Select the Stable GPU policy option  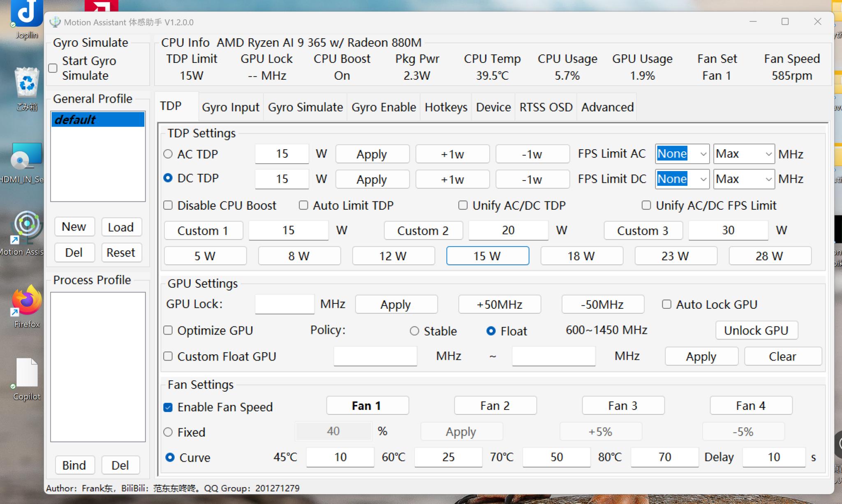click(414, 331)
